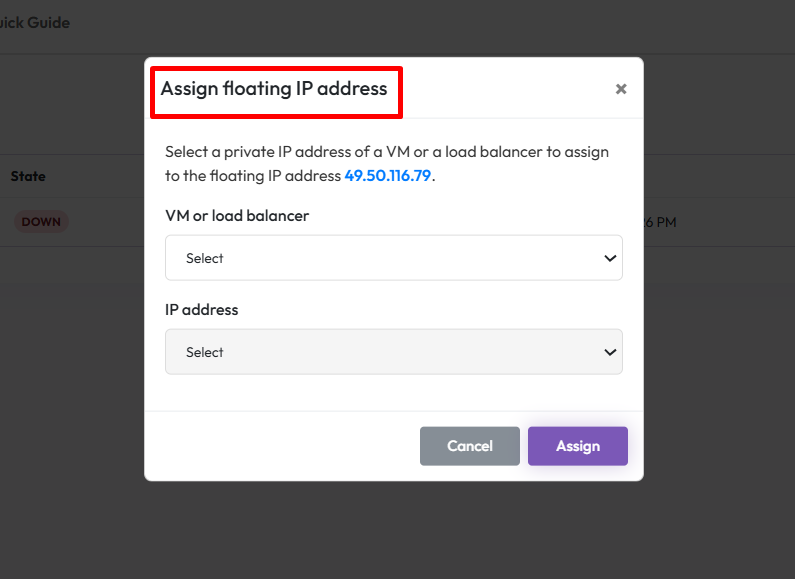Open the floating IP 49.50.116.79 link
Screen dimensions: 795x579
[x=387, y=176]
